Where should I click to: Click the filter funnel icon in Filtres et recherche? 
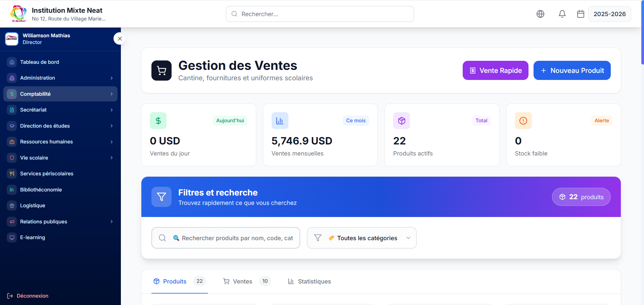coord(162,197)
